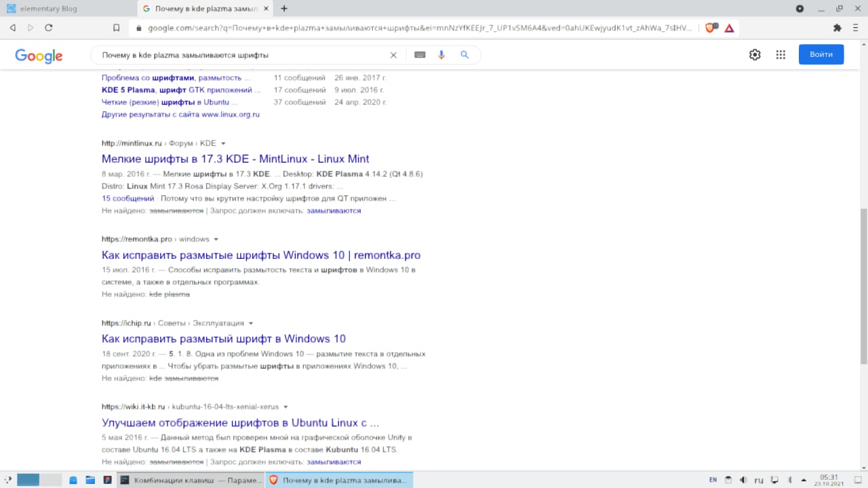Click the text 37 сообщений

pos(300,102)
